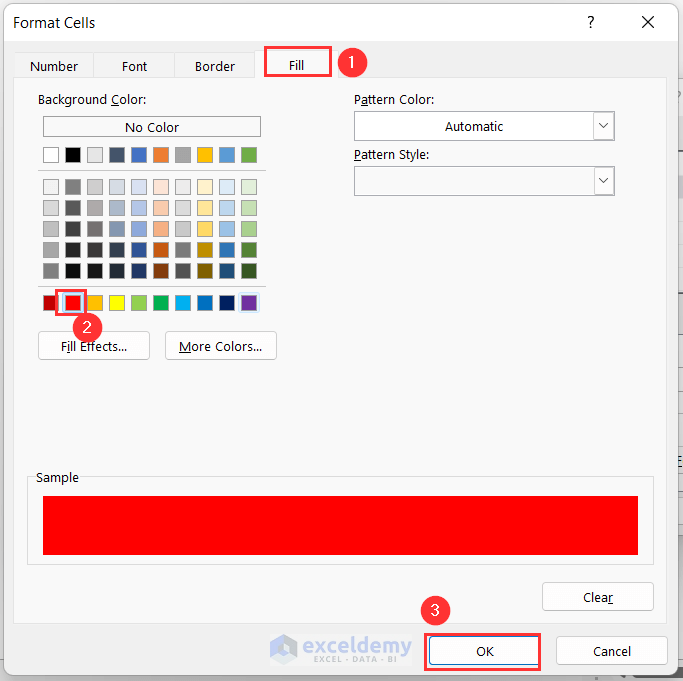
Task: Select the dark red standard color
Action: pyautogui.click(x=50, y=302)
